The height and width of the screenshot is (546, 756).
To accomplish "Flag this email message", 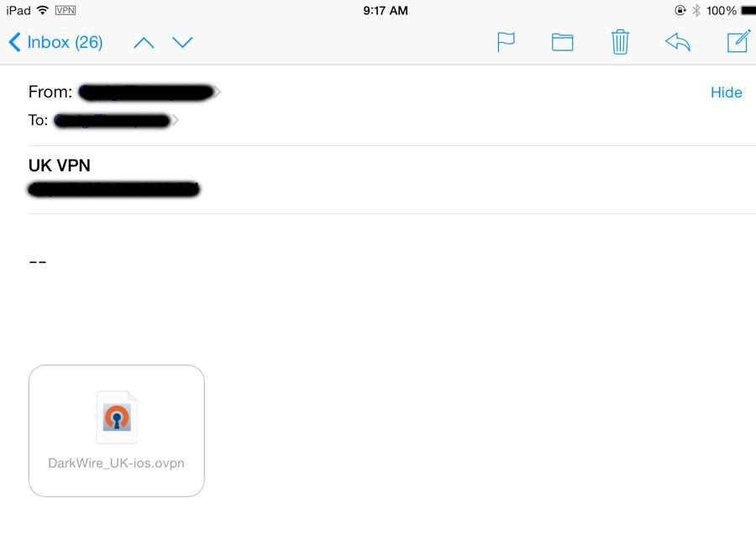I will [506, 43].
